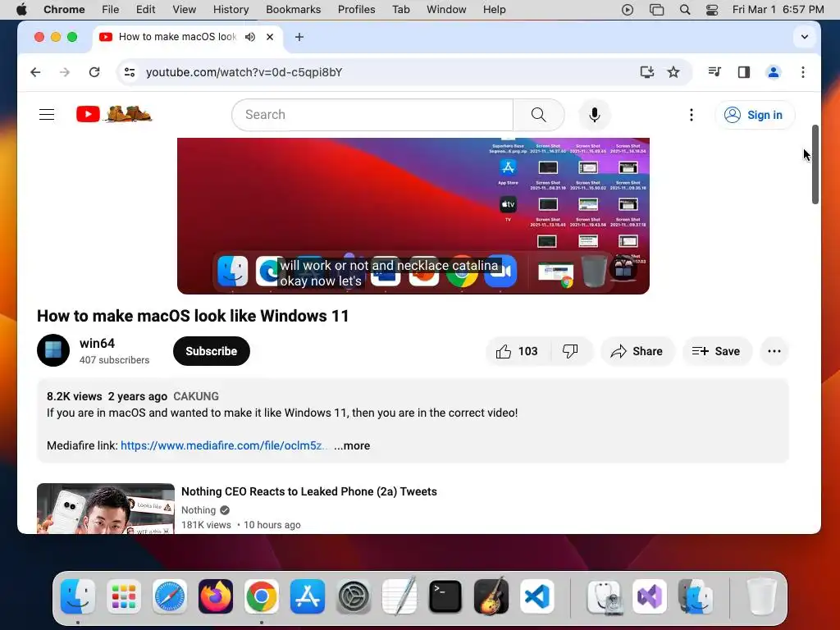Click the page vertical scrollbar
Viewport: 840px width, 630px height.
pyautogui.click(x=815, y=164)
